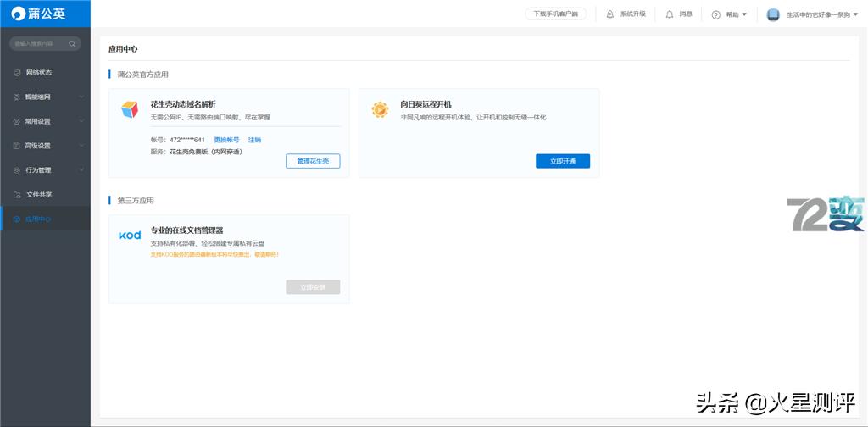Open the username account dropdown arrow
The height and width of the screenshot is (427, 868).
pyautogui.click(x=856, y=14)
